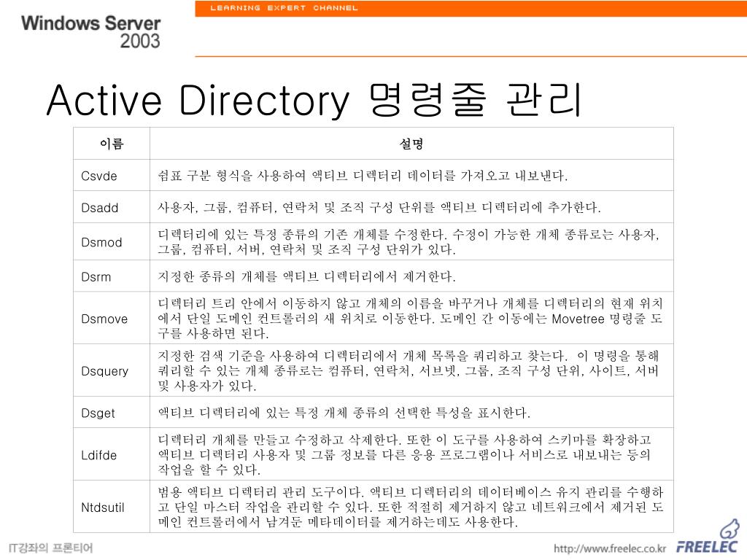747x560 pixels.
Task: Click the Active Directory 명령줄 관리 heading
Action: [x=314, y=100]
